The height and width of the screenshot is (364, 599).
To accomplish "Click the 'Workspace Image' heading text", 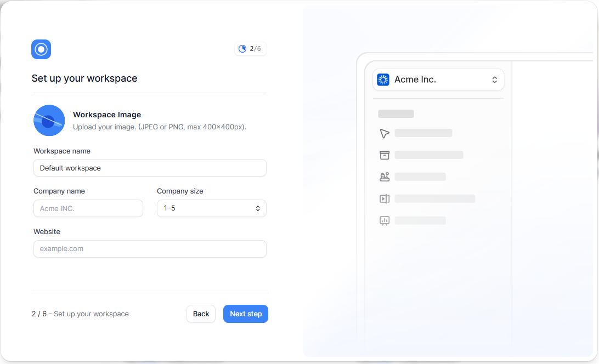I will coord(107,115).
